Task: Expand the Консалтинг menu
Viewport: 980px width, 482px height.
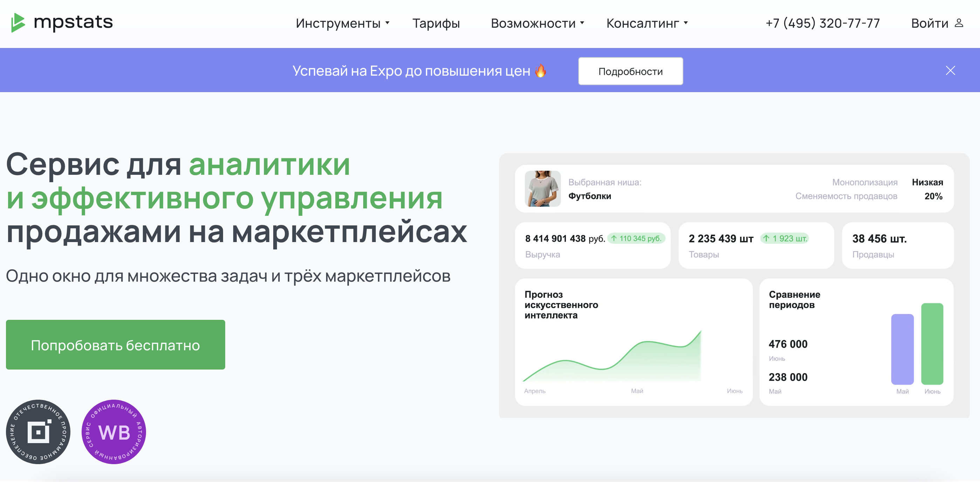Action: (x=647, y=23)
